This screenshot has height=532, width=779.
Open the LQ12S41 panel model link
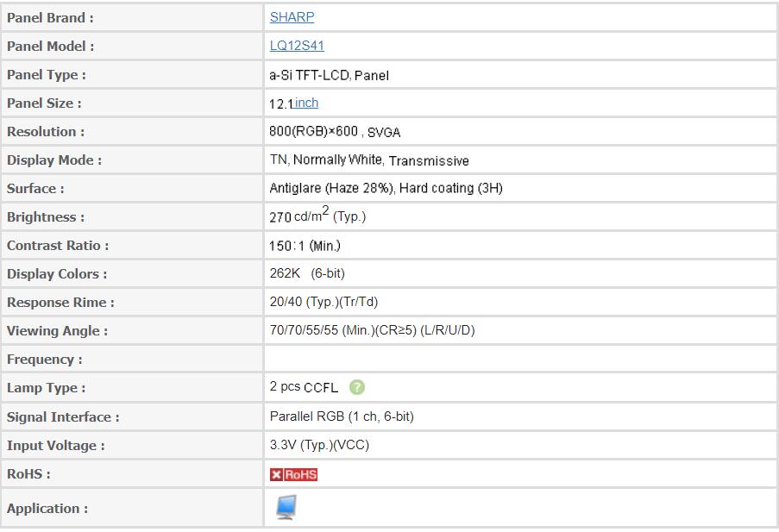click(297, 46)
